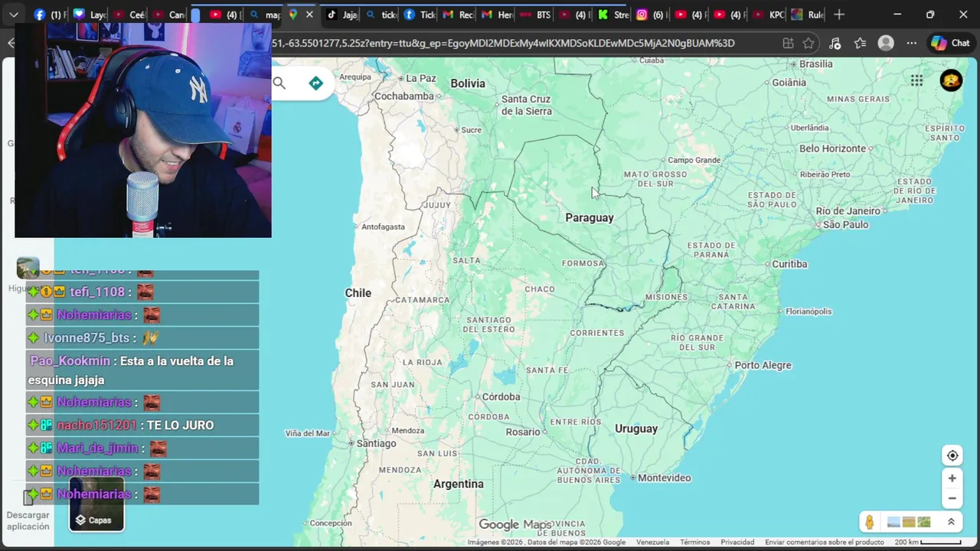Switch to the TikTok Jaja tab
The image size is (980, 551).
(x=341, y=15)
